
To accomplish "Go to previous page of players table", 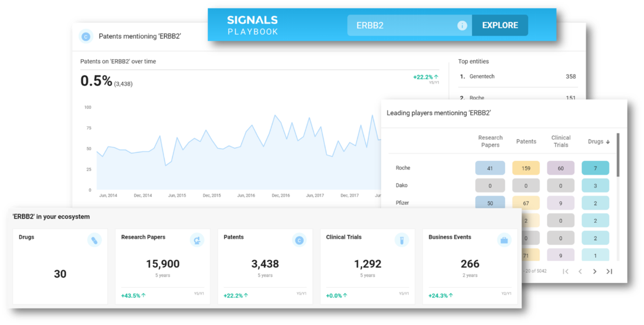I will (x=580, y=272).
